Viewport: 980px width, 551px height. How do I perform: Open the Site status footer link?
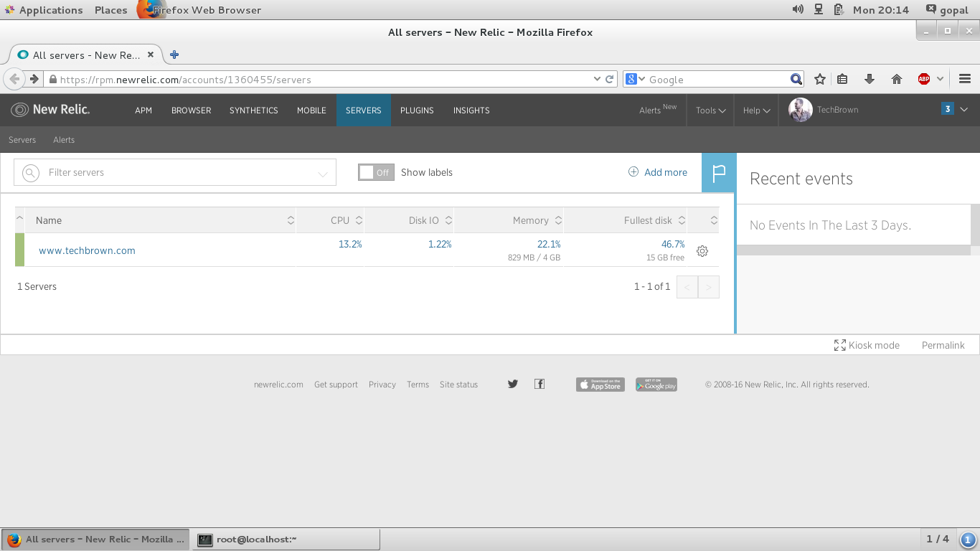[458, 385]
